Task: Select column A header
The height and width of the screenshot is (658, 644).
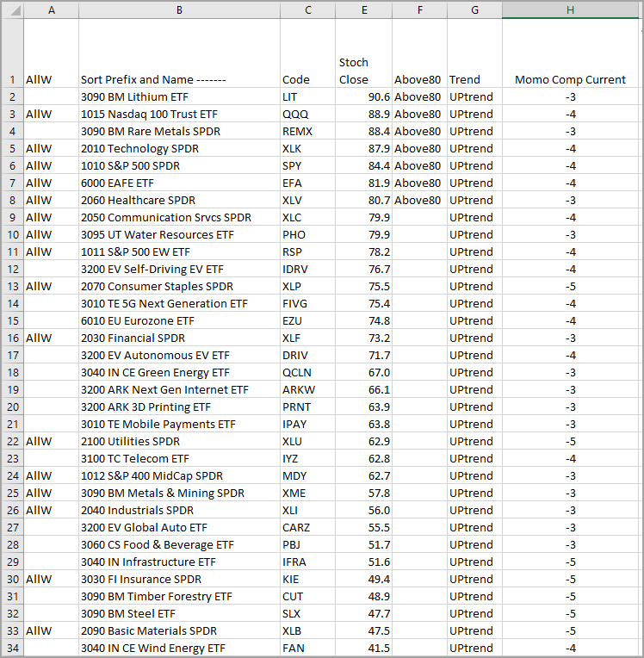Action: coord(51,10)
